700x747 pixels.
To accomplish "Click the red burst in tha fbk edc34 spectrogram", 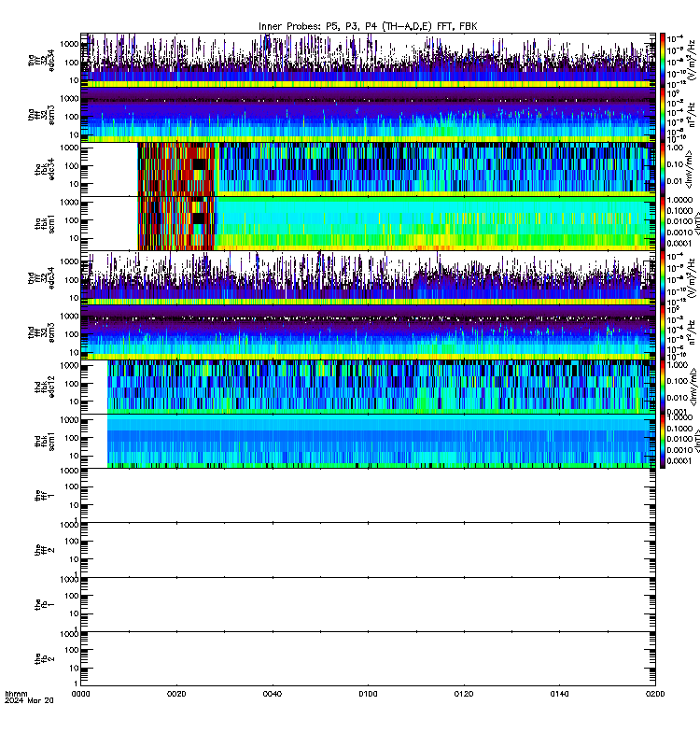I will pyautogui.click(x=176, y=169).
